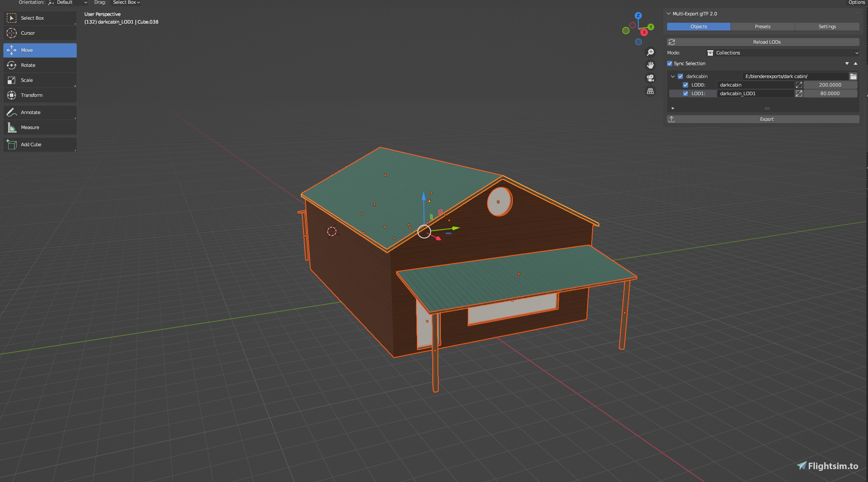This screenshot has width=868, height=482.
Task: Move the LOD entry down with the arrow
Action: [x=847, y=63]
